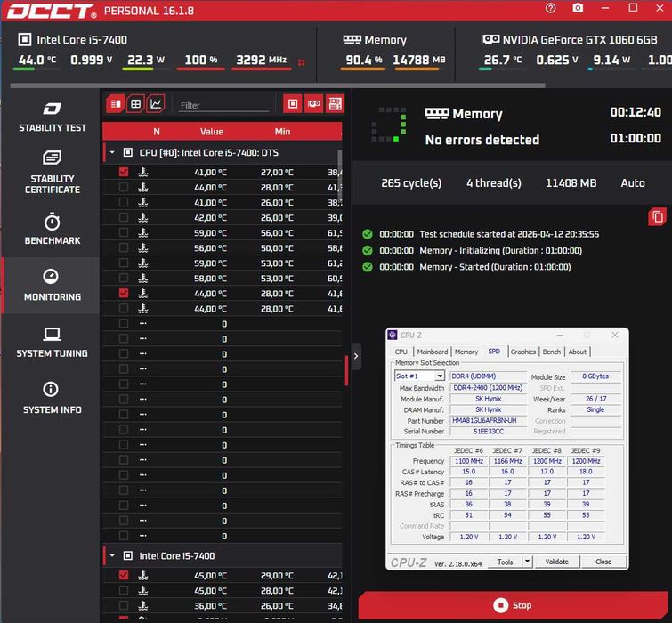Click the Memory test title icon
This screenshot has width=672, height=623.
pos(437,114)
